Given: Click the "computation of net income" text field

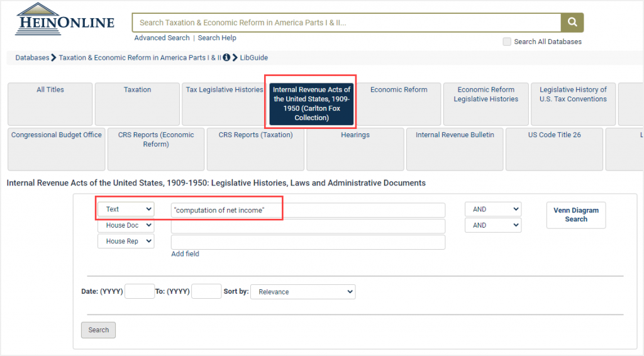Looking at the screenshot, I should (x=308, y=210).
